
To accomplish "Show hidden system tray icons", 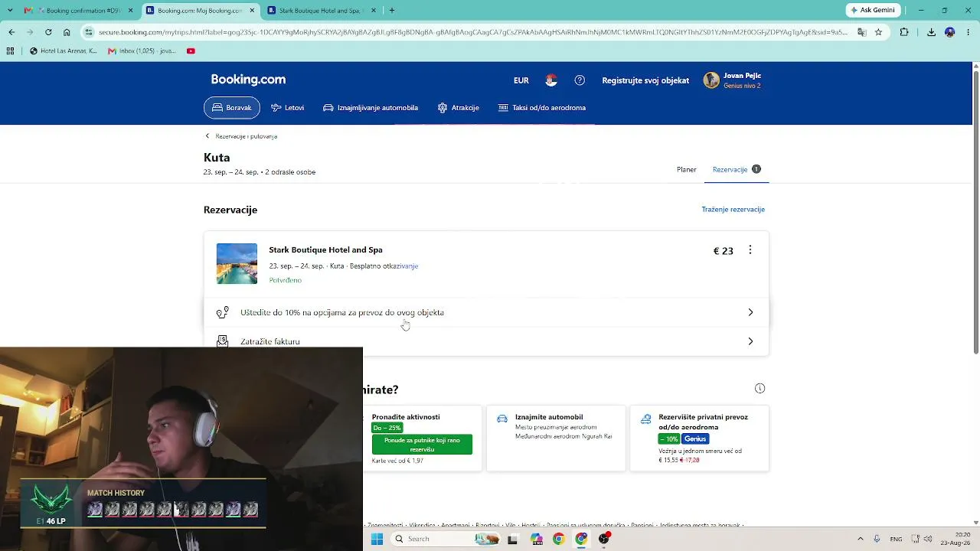I will click(x=860, y=539).
